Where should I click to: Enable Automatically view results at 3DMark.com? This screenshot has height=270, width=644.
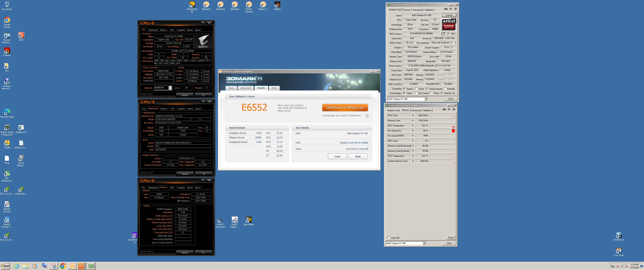point(367,116)
